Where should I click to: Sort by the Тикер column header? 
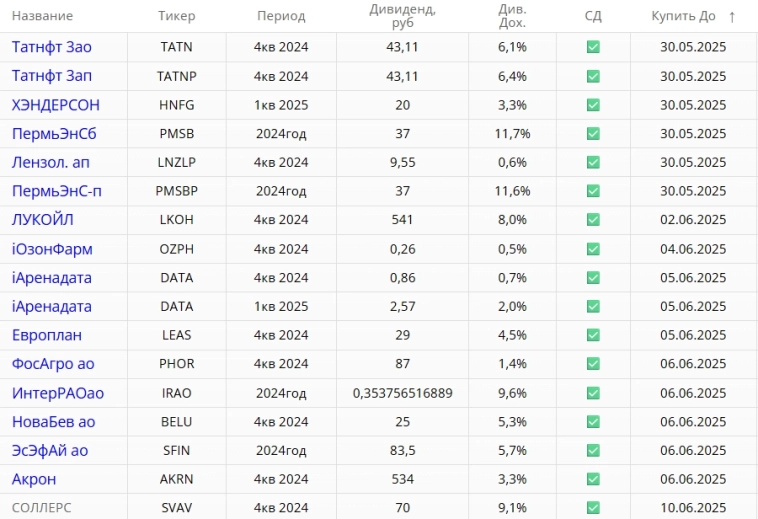[x=177, y=16]
